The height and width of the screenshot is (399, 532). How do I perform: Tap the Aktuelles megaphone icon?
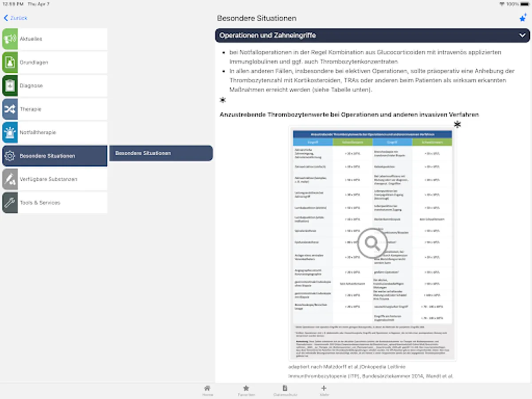click(10, 39)
